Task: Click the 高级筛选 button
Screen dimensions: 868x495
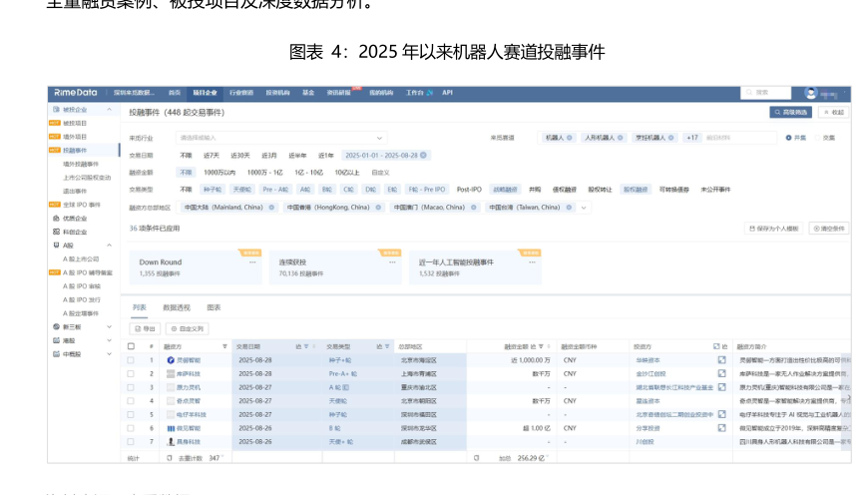Action: coord(790,113)
